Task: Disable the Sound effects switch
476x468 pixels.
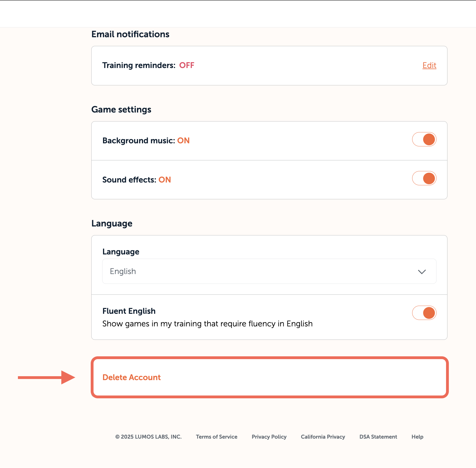Action: [424, 178]
